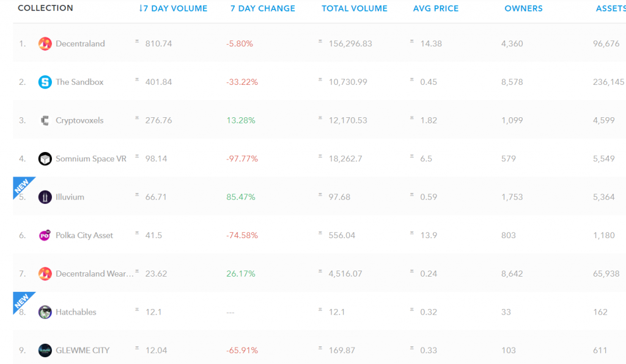
Task: Sort table by 7 Day Change
Action: click(262, 9)
